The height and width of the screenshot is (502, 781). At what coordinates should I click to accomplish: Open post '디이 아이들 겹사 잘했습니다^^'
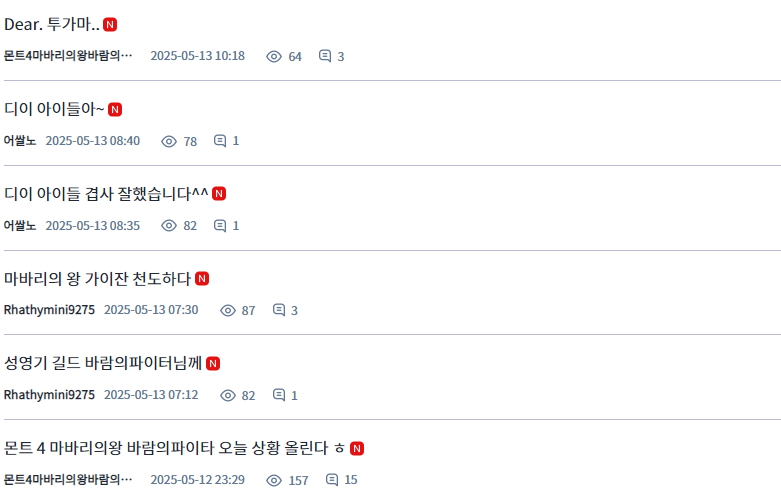pyautogui.click(x=106, y=194)
